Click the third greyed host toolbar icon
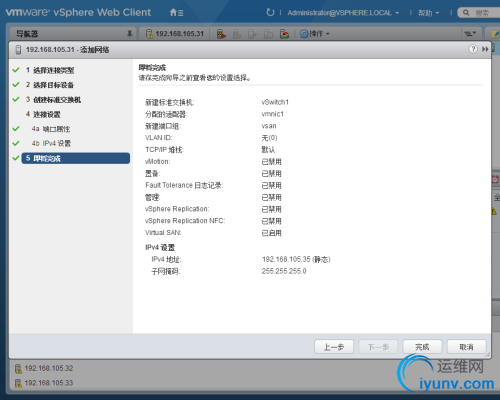The width and height of the screenshot is (500, 400). 253,34
